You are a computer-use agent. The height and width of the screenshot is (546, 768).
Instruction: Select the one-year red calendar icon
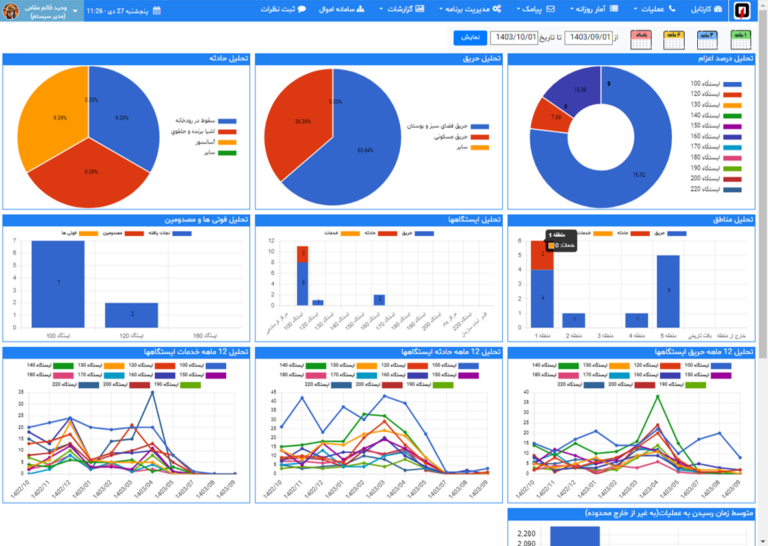(641, 40)
